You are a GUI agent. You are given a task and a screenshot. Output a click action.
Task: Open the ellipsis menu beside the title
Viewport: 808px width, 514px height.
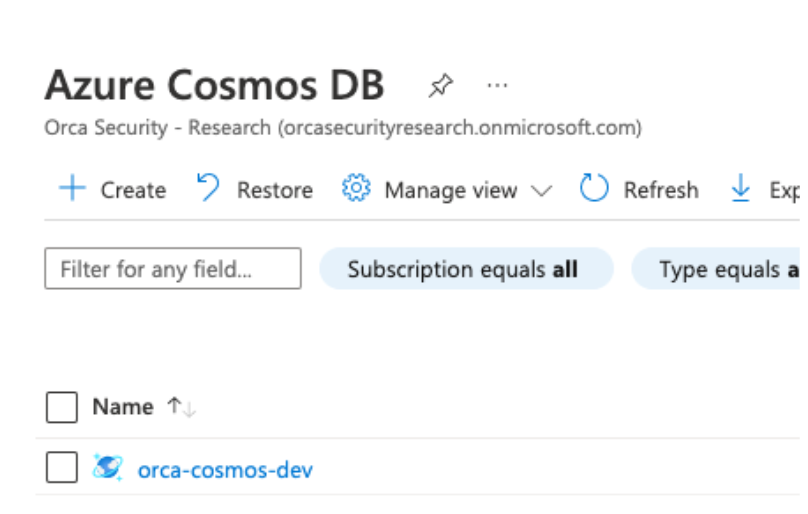point(497,86)
